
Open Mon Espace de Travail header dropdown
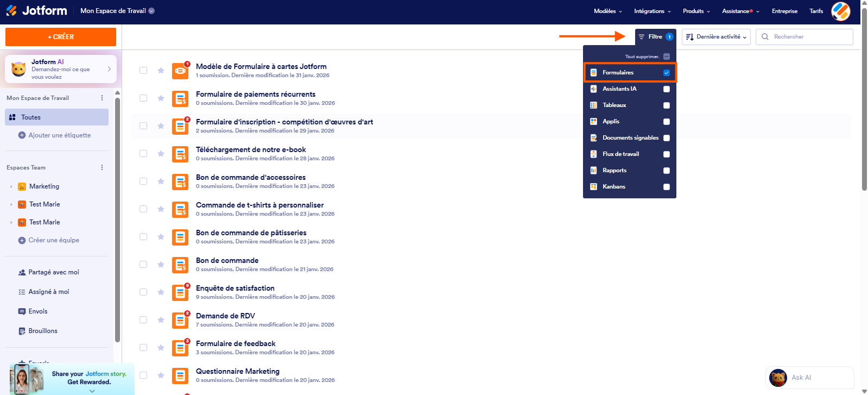pyautogui.click(x=117, y=10)
